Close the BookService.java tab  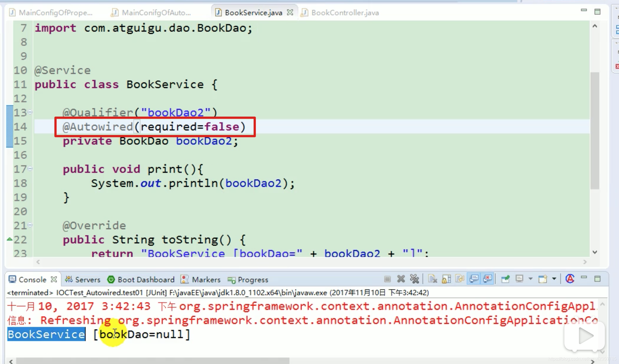pyautogui.click(x=290, y=12)
